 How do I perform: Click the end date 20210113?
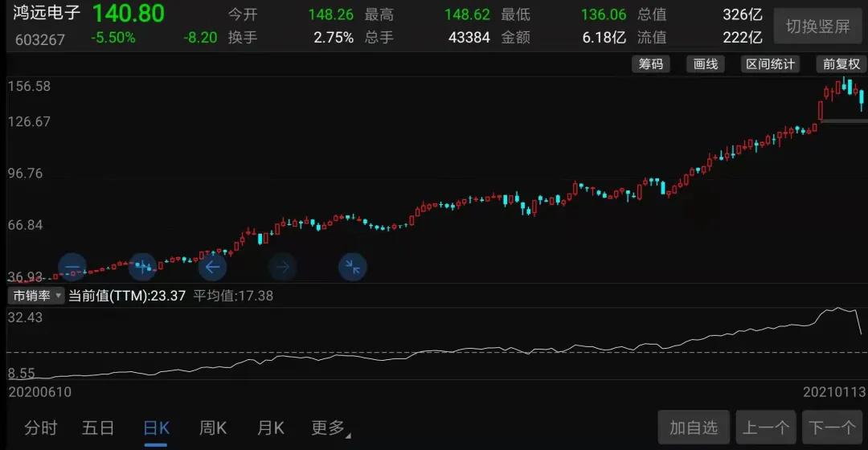[x=834, y=392]
